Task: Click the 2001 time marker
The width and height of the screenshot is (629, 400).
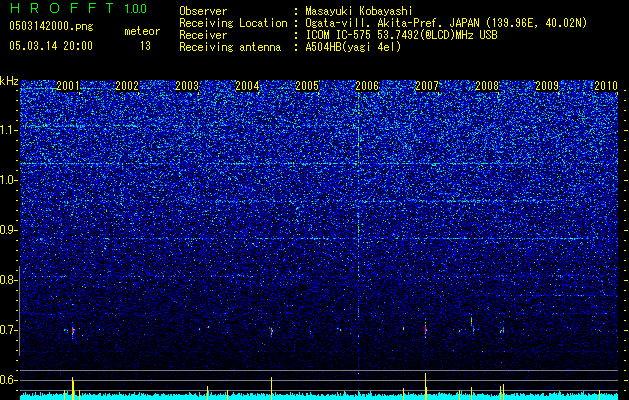Action: [x=68, y=86]
